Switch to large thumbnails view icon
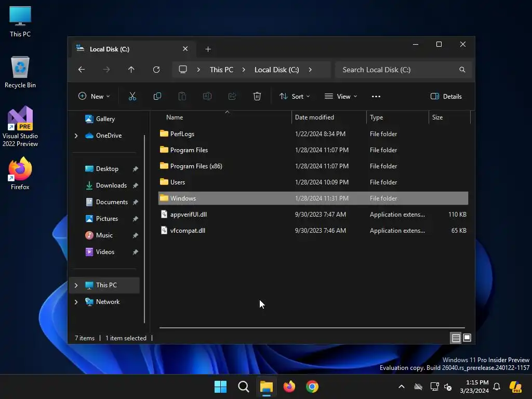The height and width of the screenshot is (399, 532). click(x=467, y=338)
